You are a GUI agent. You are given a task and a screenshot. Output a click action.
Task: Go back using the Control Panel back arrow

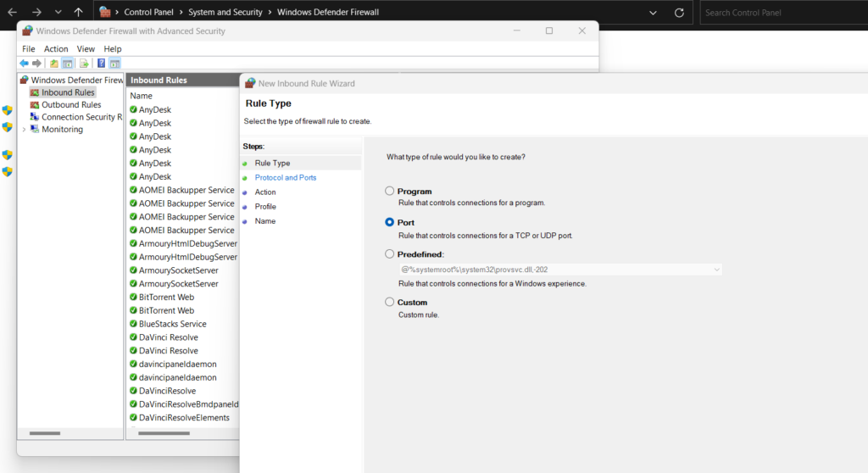point(12,12)
